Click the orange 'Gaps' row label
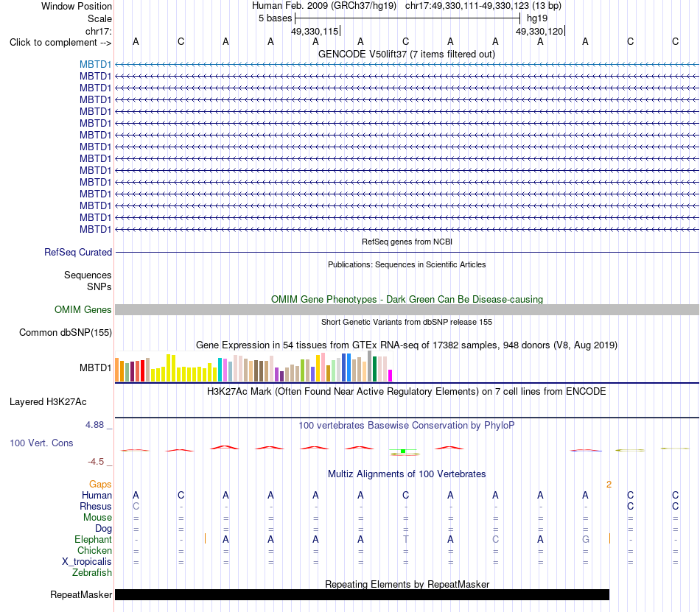This screenshot has height=612, width=700. [x=100, y=485]
